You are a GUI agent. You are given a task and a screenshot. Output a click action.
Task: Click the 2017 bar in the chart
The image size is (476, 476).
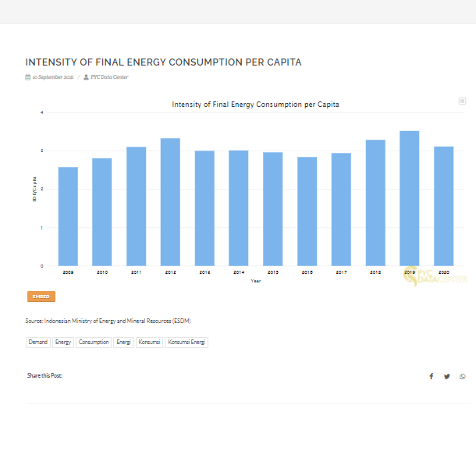(x=341, y=209)
